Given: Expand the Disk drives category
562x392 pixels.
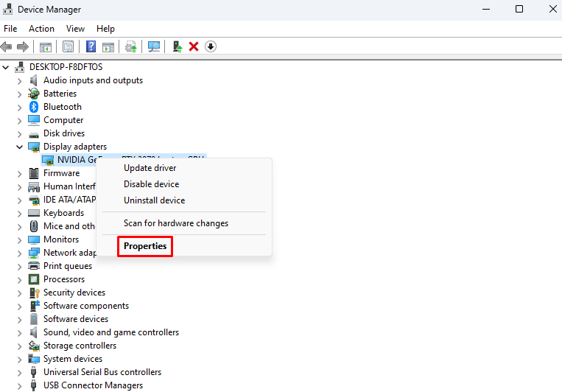Looking at the screenshot, I should tap(19, 134).
